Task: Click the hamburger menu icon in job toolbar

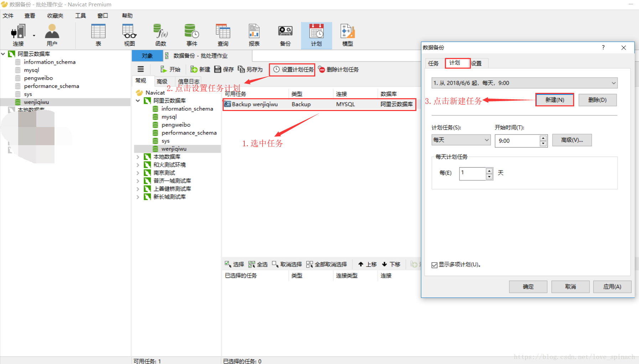Action: point(141,69)
